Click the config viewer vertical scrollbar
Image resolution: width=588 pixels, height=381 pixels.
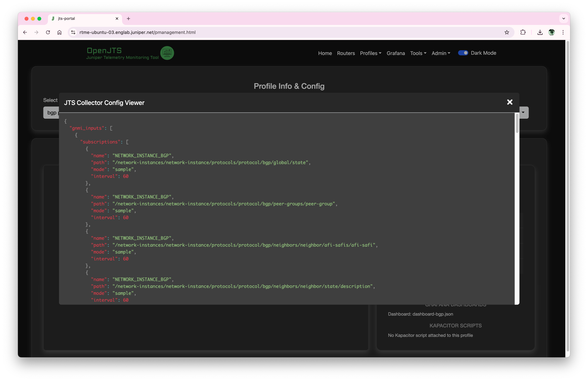click(x=517, y=124)
